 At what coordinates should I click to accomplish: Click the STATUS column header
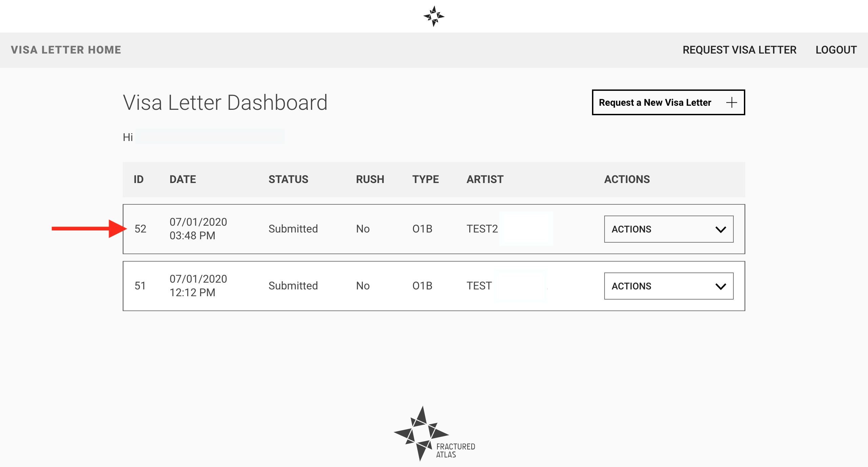tap(288, 179)
